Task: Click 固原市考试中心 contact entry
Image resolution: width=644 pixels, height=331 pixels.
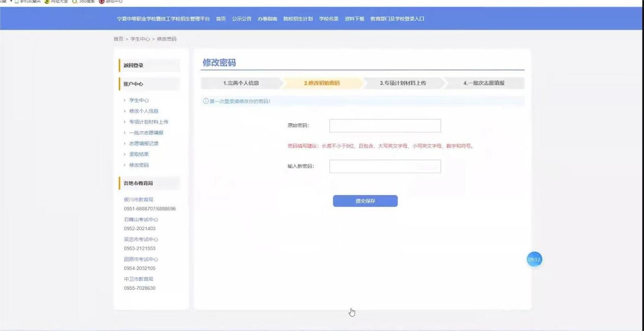Action: click(x=141, y=259)
